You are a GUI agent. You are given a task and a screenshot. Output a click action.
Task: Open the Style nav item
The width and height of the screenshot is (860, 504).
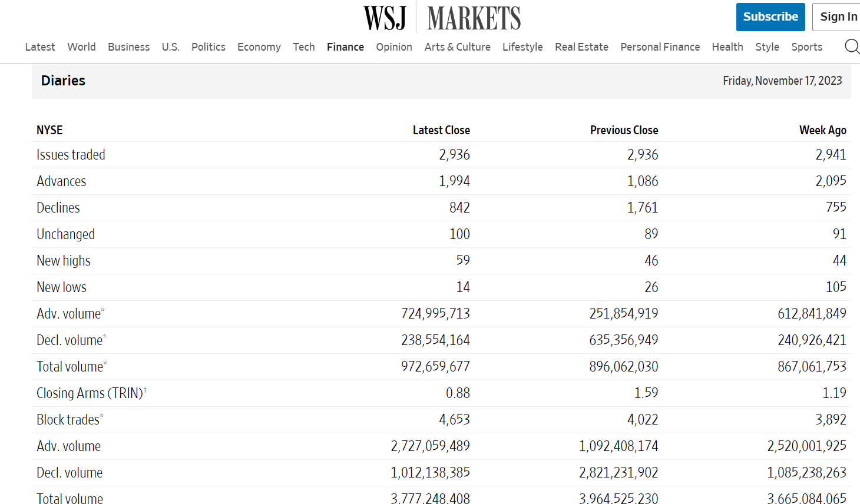point(768,47)
